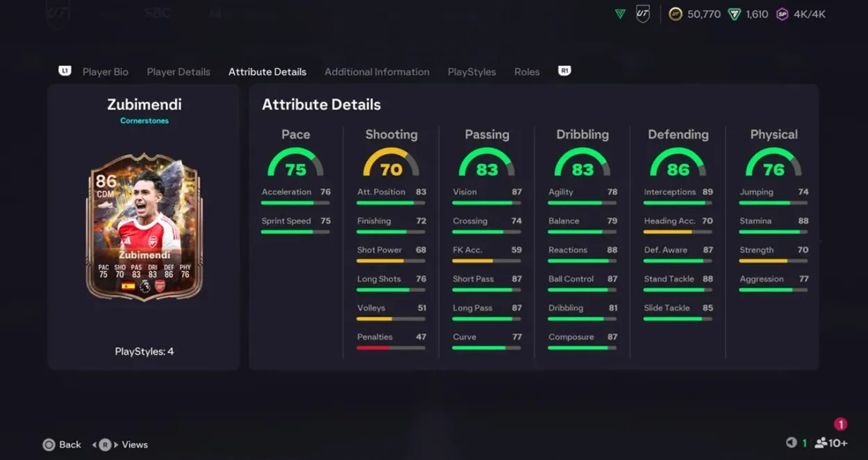Click the purple SP season points icon

click(782, 14)
